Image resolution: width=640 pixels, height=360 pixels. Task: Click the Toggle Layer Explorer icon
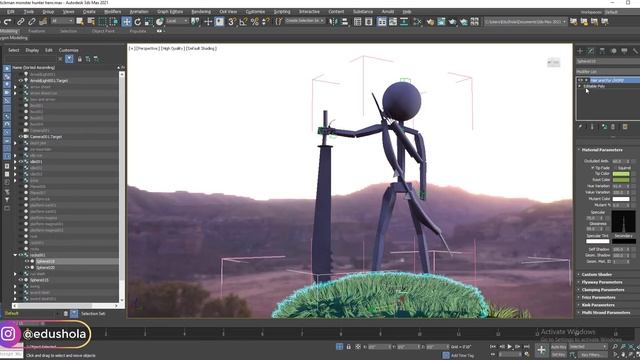pos(369,22)
